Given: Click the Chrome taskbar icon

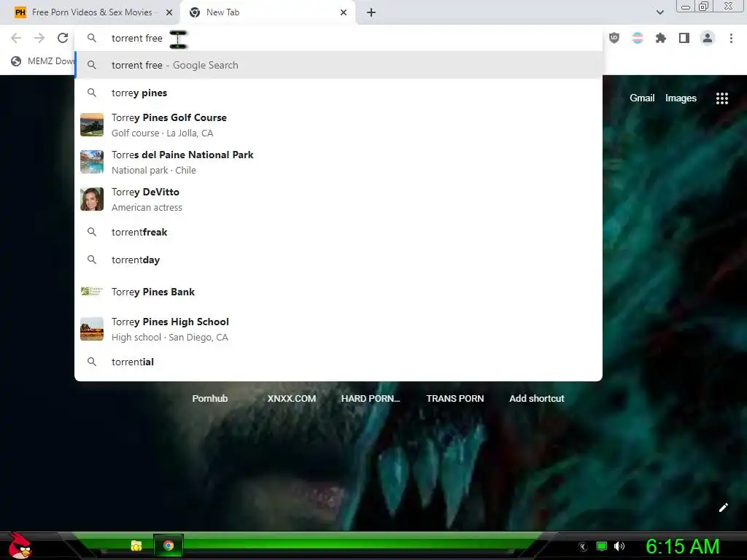Looking at the screenshot, I should [x=169, y=545].
